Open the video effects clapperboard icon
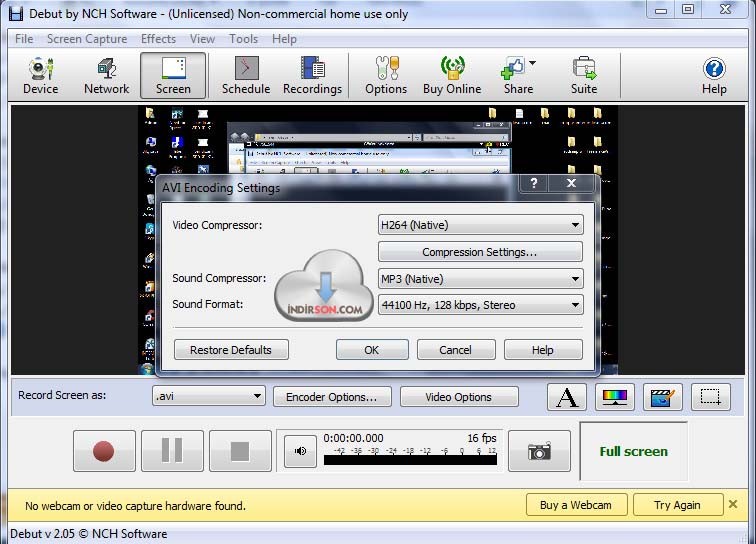756x544 pixels. 662,397
